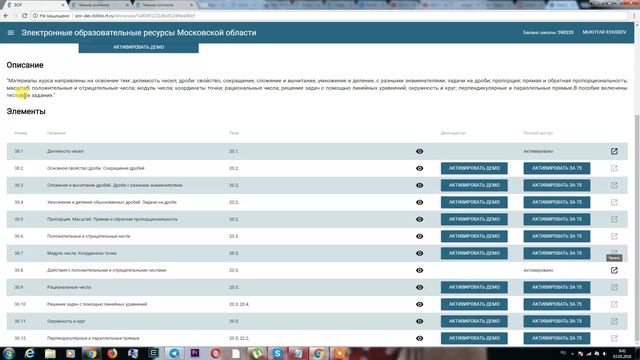The image size is (640, 360).
Task: Launch Internet Explorer from the taskbar
Action: (x=29, y=353)
